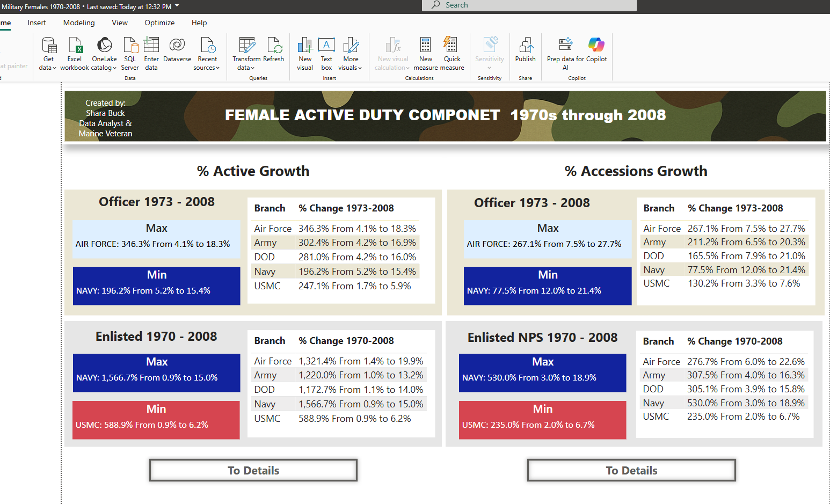Click the Search box in title bar
Image resolution: width=830 pixels, height=504 pixels.
(x=529, y=5)
